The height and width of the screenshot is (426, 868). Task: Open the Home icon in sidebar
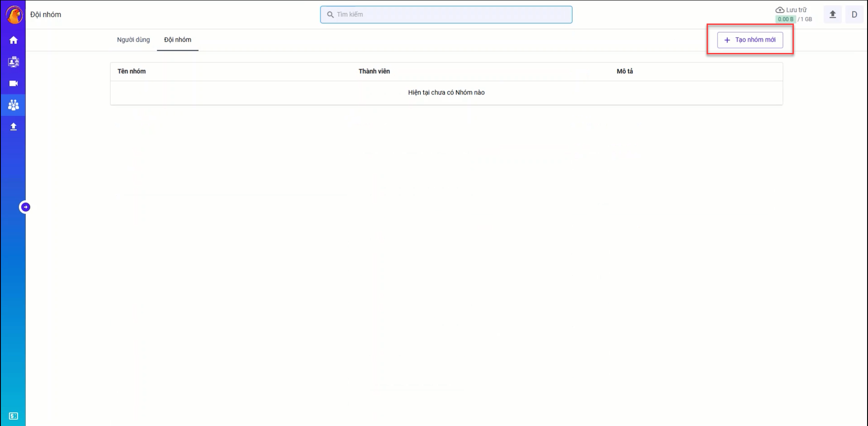coord(14,40)
